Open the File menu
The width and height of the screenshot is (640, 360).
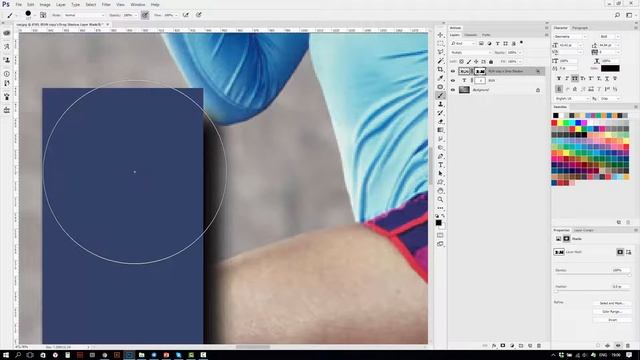point(18,4)
